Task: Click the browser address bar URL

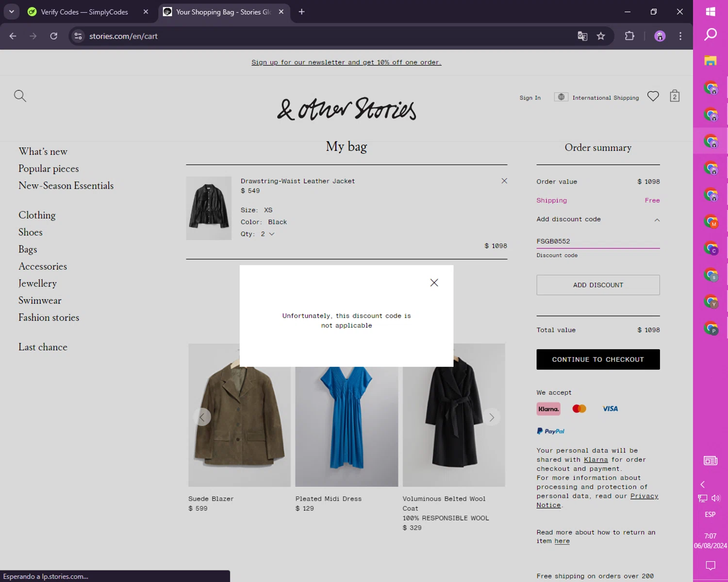Action: pos(123,36)
